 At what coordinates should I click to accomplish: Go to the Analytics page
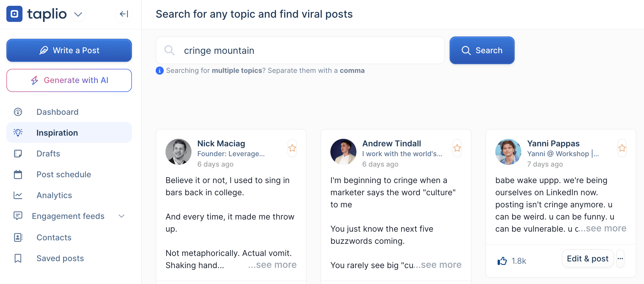(54, 195)
